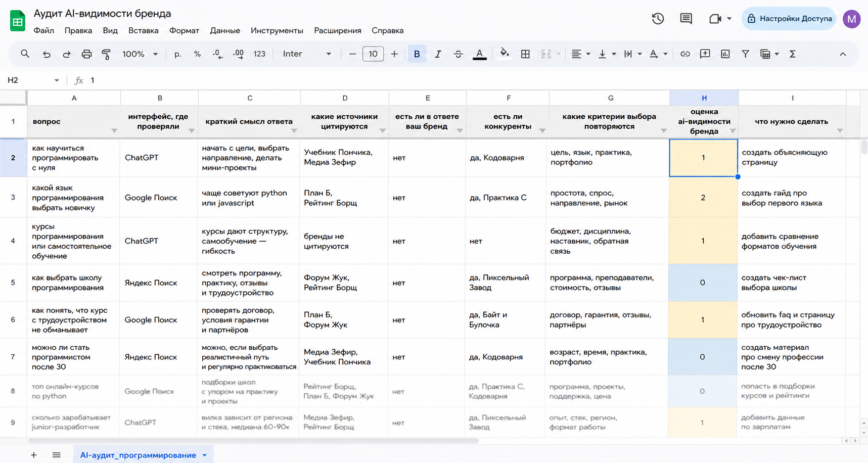868x463 pixels.
Task: Toggle bold formatting
Action: pyautogui.click(x=417, y=54)
